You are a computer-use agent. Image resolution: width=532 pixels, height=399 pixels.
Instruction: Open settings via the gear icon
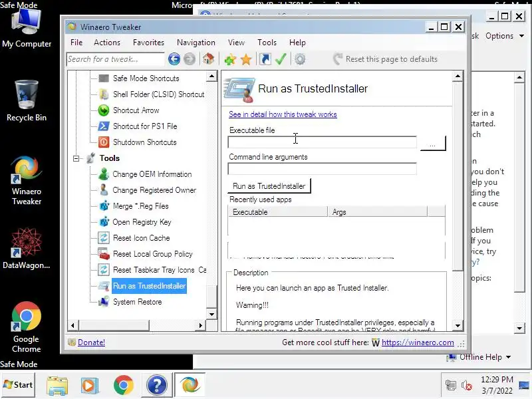tap(300, 59)
